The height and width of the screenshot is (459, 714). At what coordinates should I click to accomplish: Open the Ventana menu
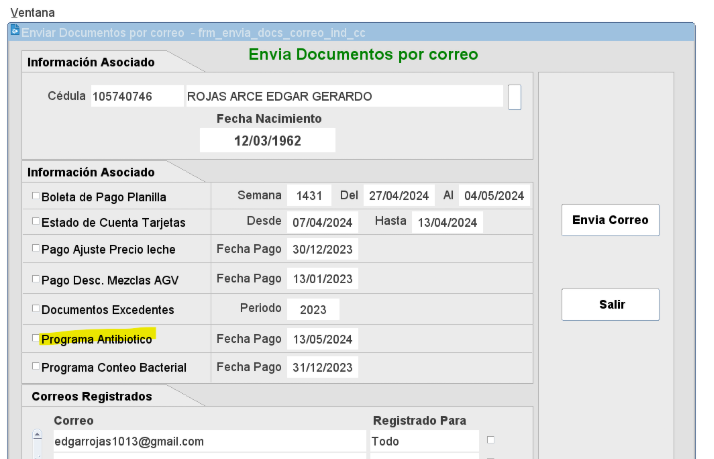click(x=32, y=11)
